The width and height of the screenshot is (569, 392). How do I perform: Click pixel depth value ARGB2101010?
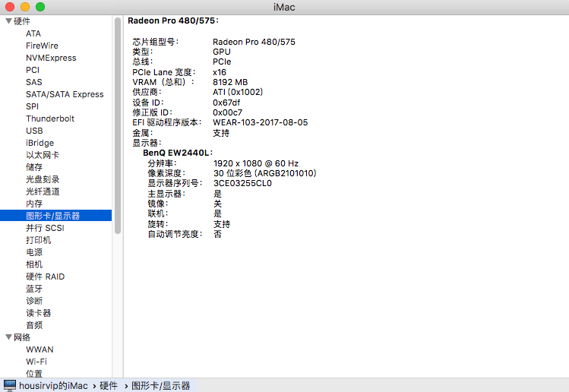tap(265, 173)
